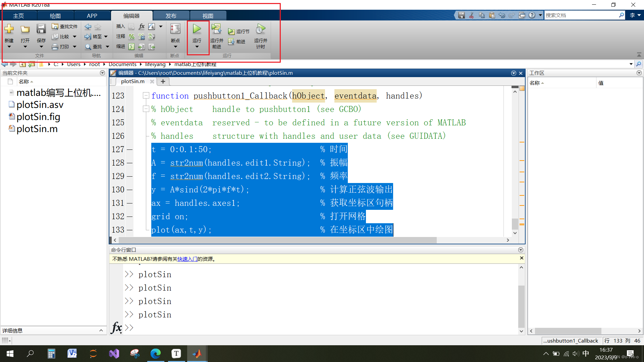The image size is (644, 362).
Task: Toggle breakpoint dash at line 130
Action: [x=129, y=190]
